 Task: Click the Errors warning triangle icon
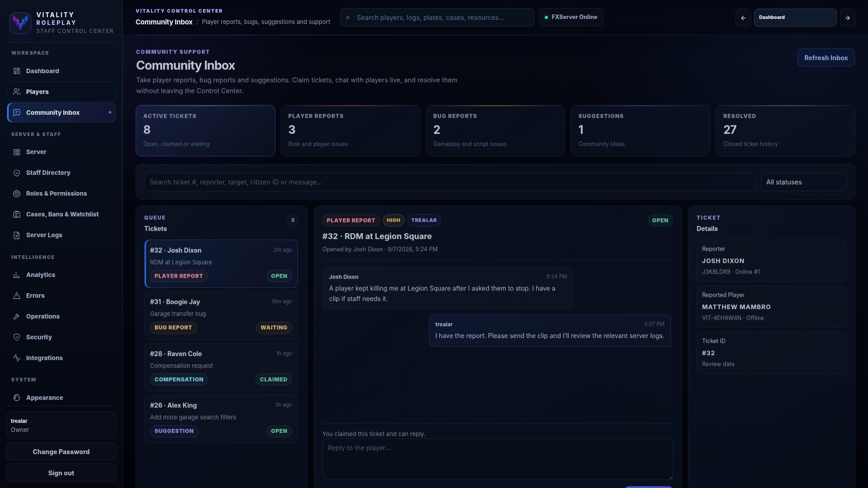point(17,296)
